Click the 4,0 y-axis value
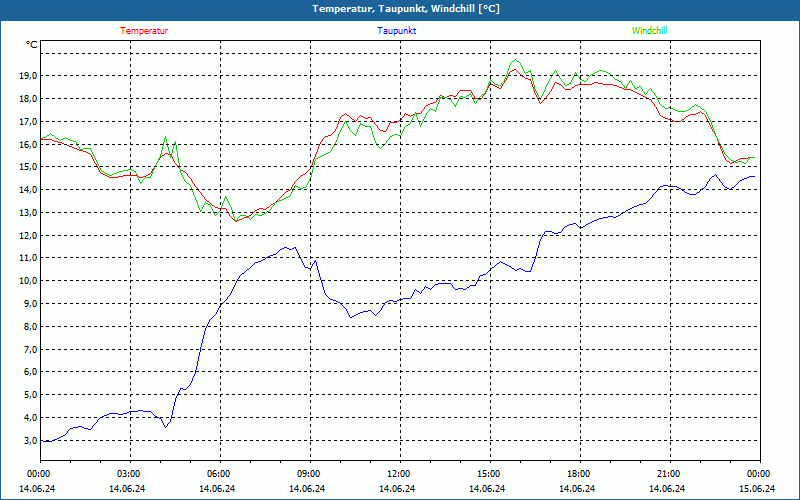This screenshot has width=800, height=500. pos(31,418)
